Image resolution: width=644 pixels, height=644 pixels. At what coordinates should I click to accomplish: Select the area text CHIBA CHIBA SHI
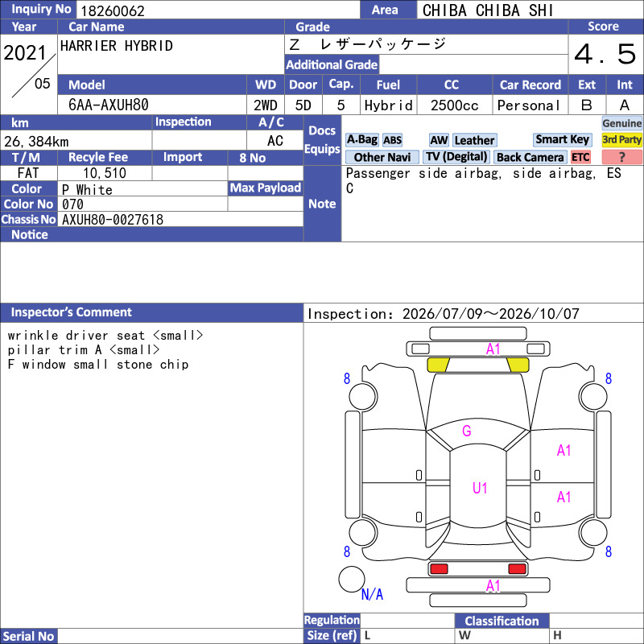[488, 10]
